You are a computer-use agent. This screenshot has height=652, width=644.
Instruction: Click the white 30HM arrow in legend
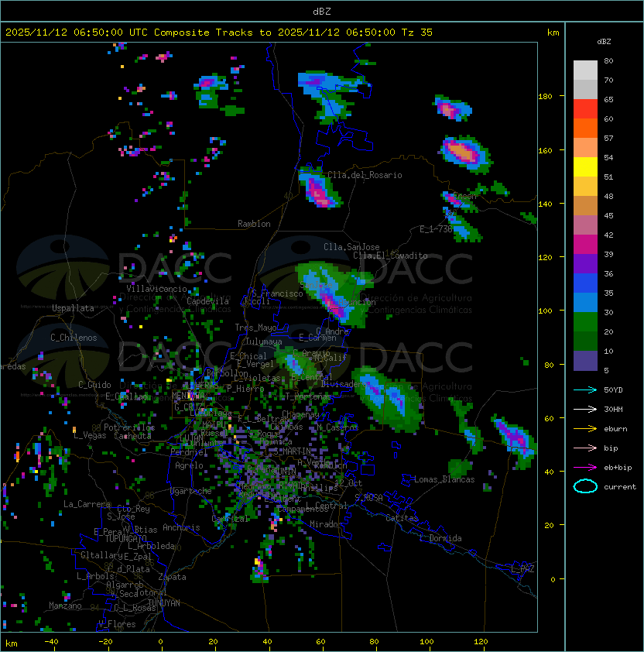tap(585, 409)
